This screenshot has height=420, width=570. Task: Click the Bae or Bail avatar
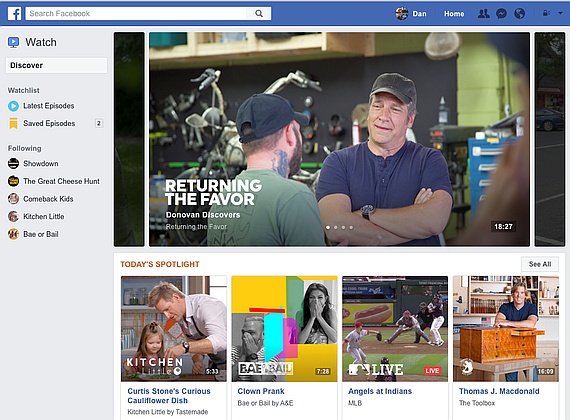(x=13, y=234)
